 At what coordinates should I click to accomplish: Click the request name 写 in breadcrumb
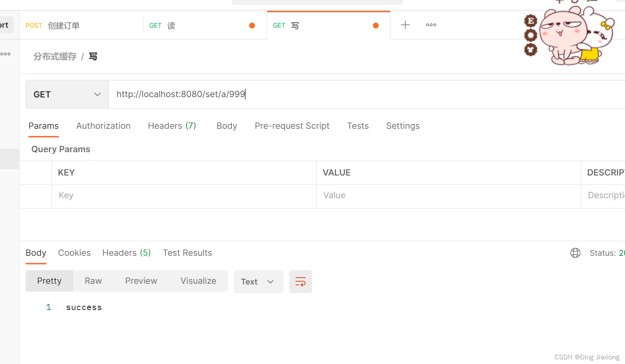coord(93,56)
